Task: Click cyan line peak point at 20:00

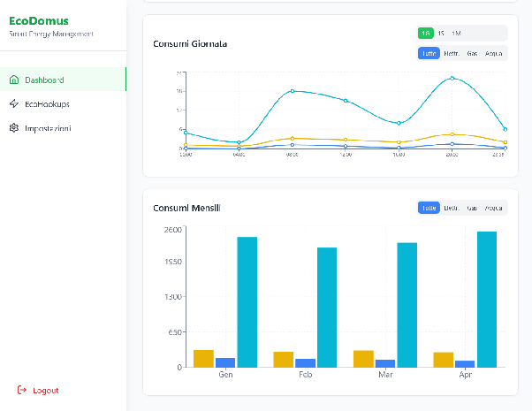Action: click(x=452, y=78)
